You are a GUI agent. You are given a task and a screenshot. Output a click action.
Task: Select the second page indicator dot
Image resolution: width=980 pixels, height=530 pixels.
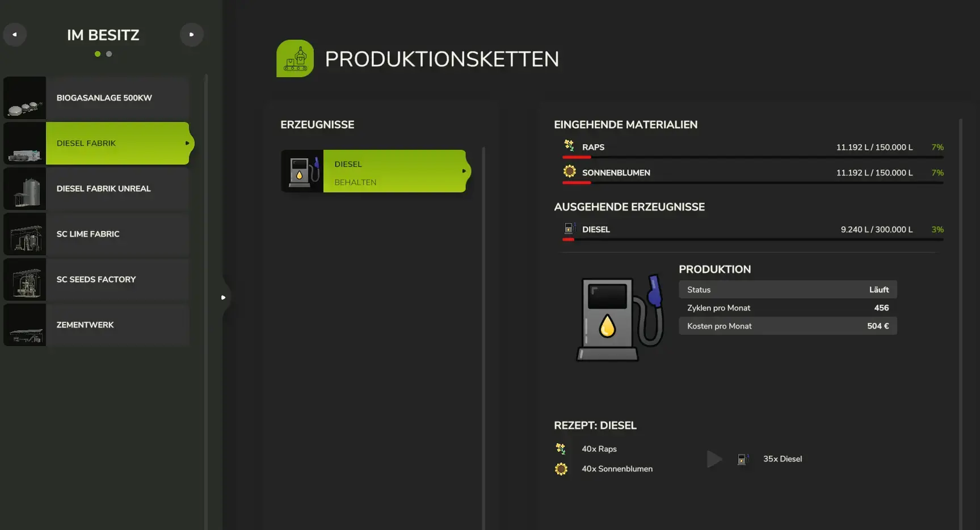109,54
